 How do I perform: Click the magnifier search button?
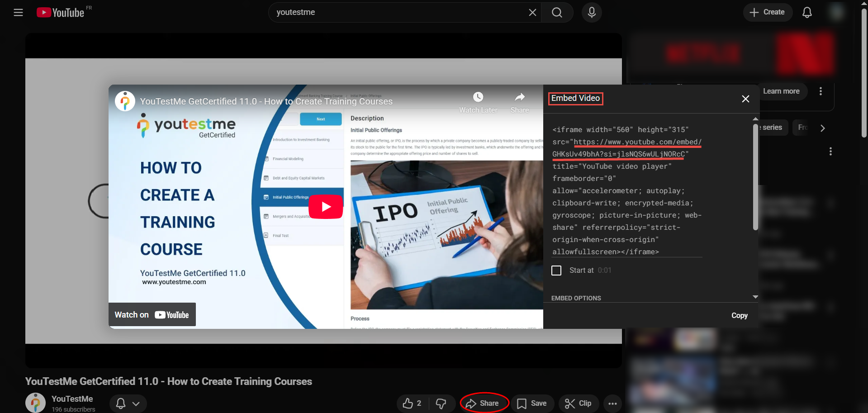click(557, 13)
